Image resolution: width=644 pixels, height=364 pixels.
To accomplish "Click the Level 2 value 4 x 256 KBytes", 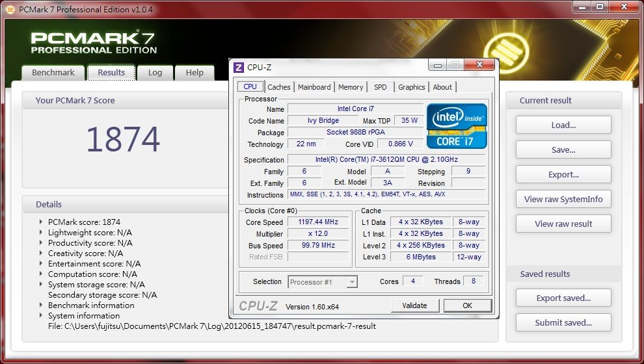I will (x=421, y=245).
